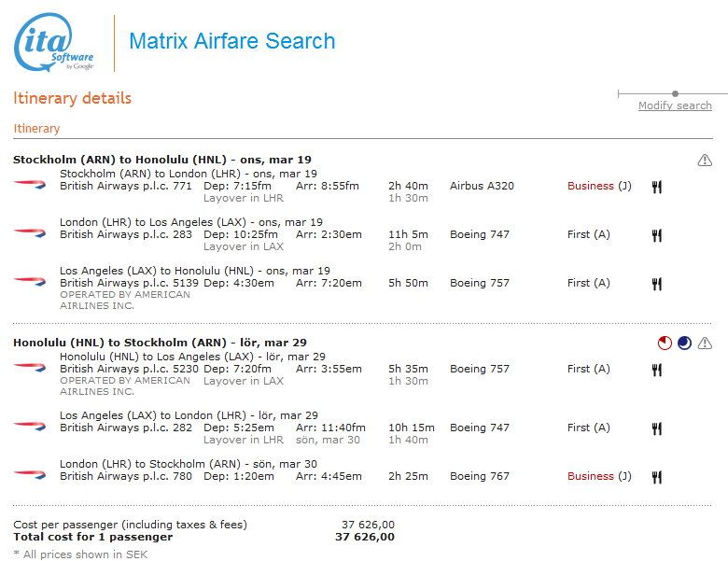
Task: Select the Stockholm (ARN) to Honolulu (HNL) heading
Action: coord(161,160)
